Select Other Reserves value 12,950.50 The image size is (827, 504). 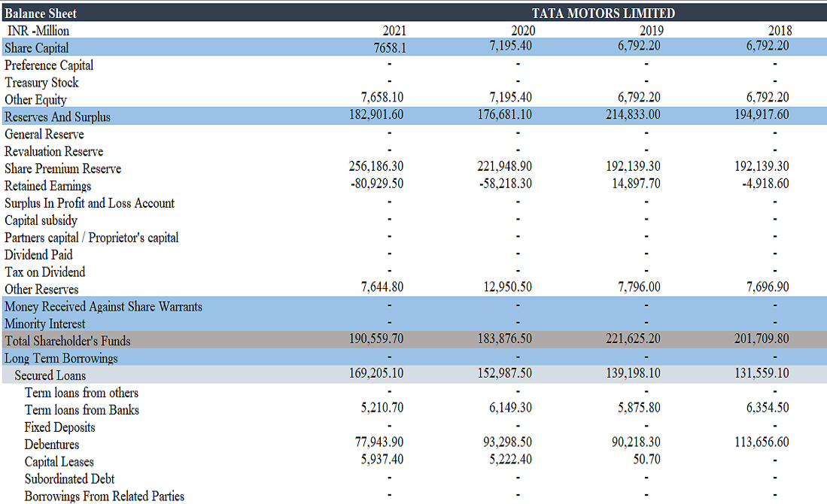tap(505, 287)
